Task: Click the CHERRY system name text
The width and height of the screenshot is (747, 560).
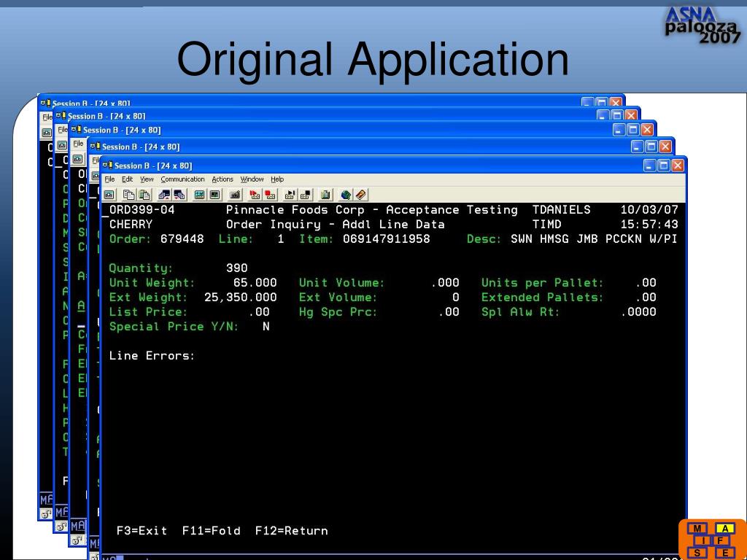Action: [131, 224]
